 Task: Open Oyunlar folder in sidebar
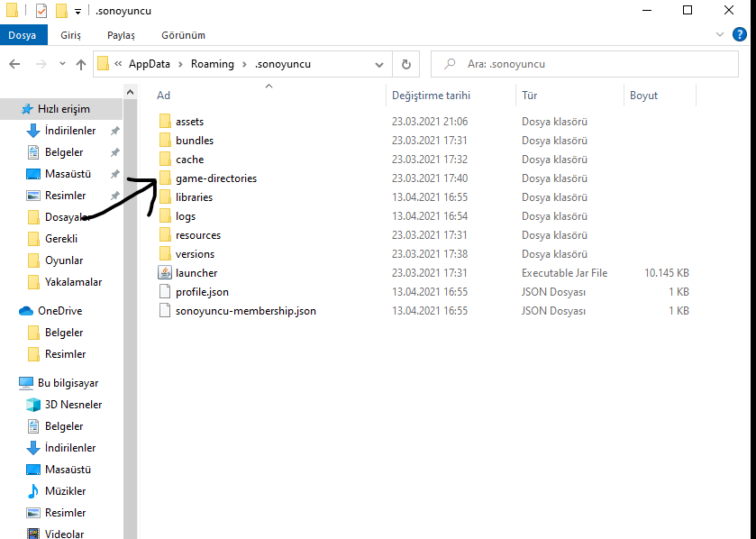click(x=56, y=260)
